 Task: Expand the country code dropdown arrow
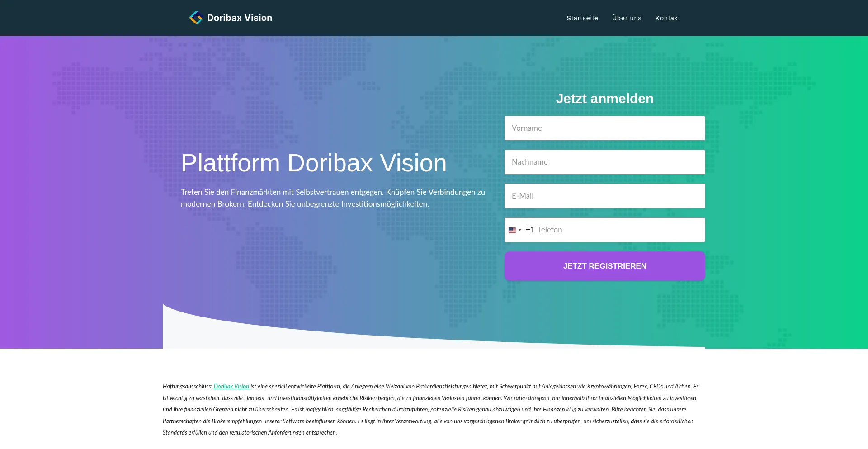pos(520,230)
